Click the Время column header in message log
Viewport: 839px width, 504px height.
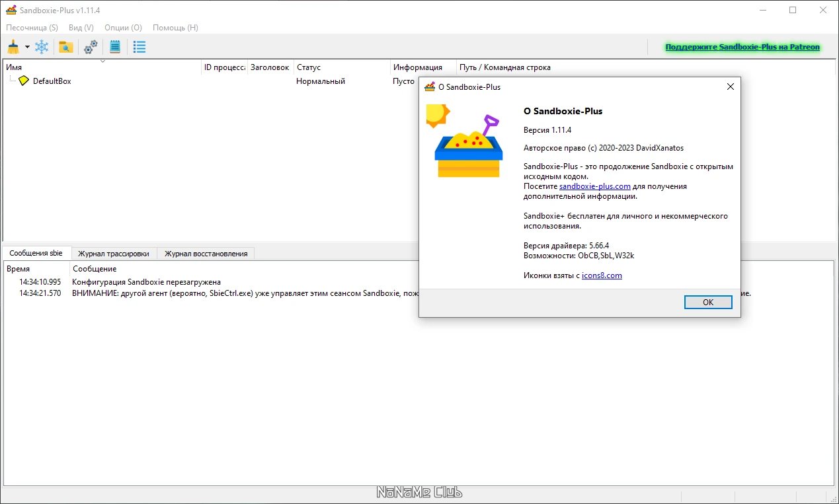pos(36,269)
